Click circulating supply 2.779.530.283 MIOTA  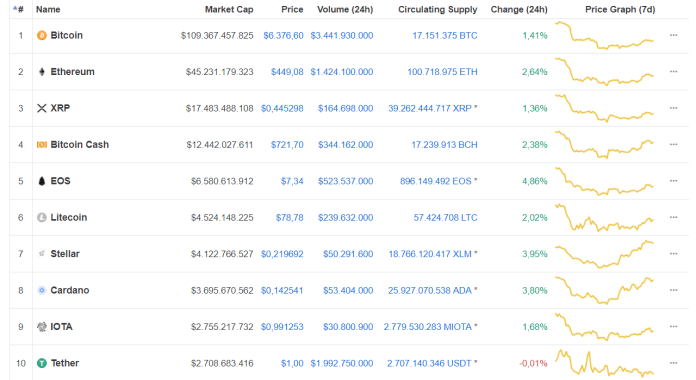point(428,327)
